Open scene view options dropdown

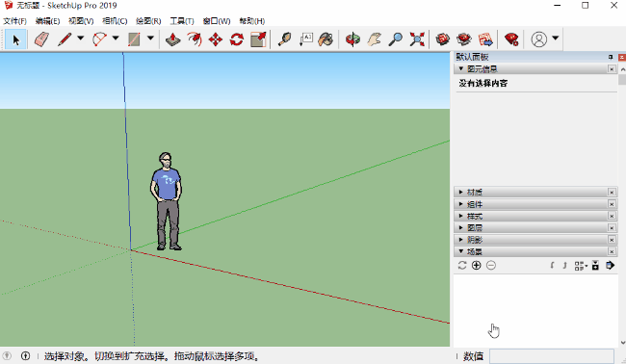click(581, 266)
